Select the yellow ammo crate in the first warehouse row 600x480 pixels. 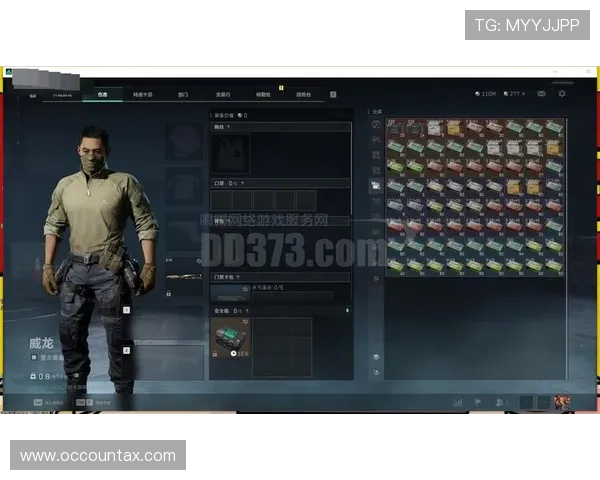(454, 128)
